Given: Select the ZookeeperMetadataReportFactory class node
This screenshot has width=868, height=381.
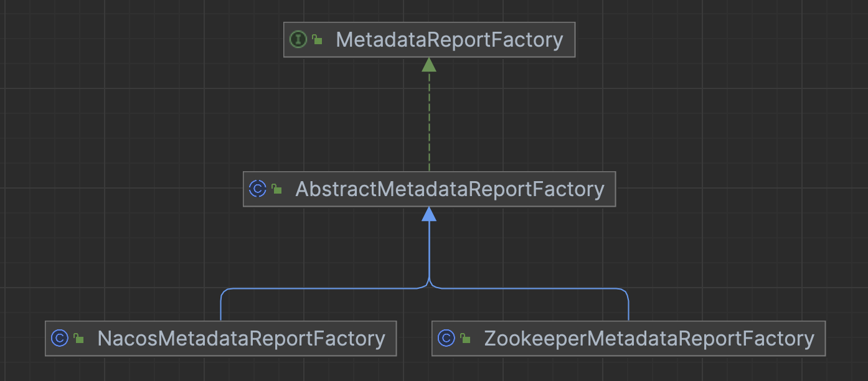Looking at the screenshot, I should (x=628, y=339).
